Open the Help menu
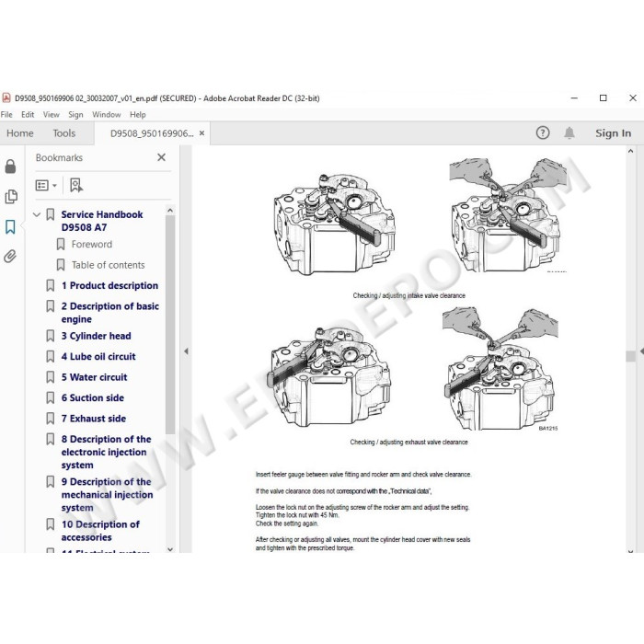The width and height of the screenshot is (644, 644). point(138,115)
